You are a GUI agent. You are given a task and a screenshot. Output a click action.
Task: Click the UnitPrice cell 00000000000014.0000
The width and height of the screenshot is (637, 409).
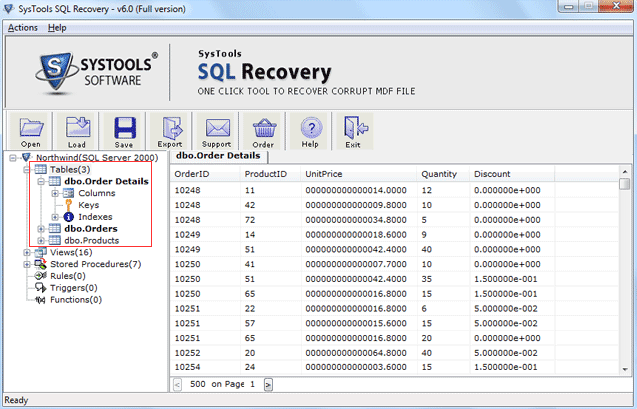[356, 190]
